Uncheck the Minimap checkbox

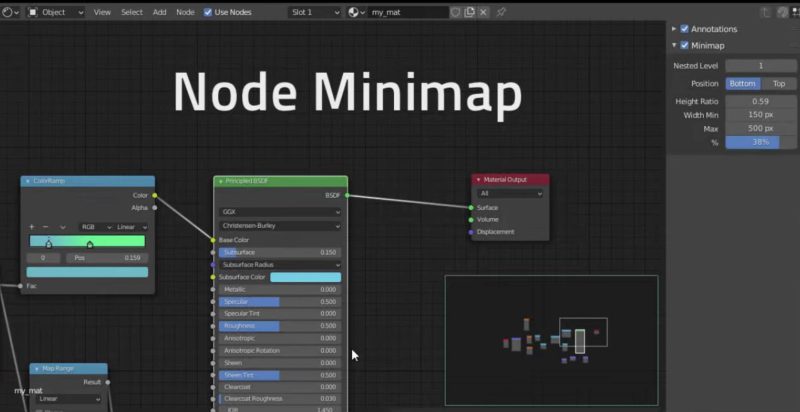(684, 45)
